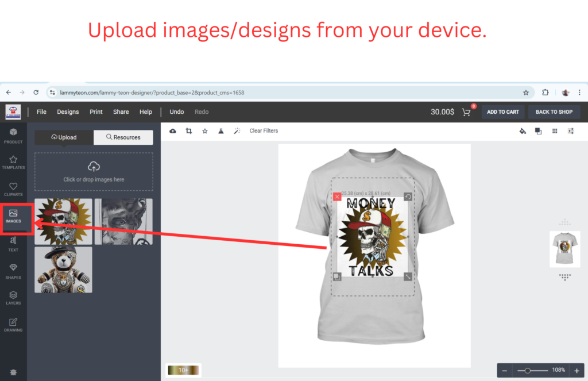Reload the browser page
Screen dimensions: 588x381
[x=36, y=93]
